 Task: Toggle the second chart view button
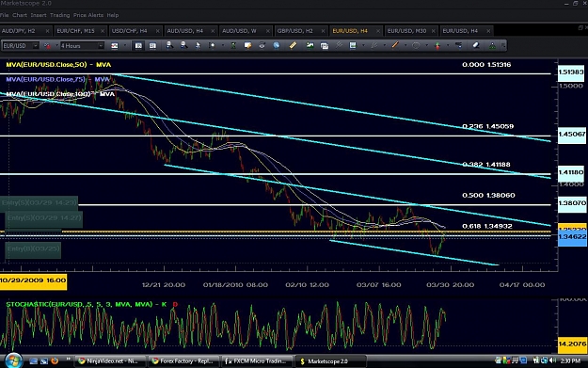click(152, 46)
